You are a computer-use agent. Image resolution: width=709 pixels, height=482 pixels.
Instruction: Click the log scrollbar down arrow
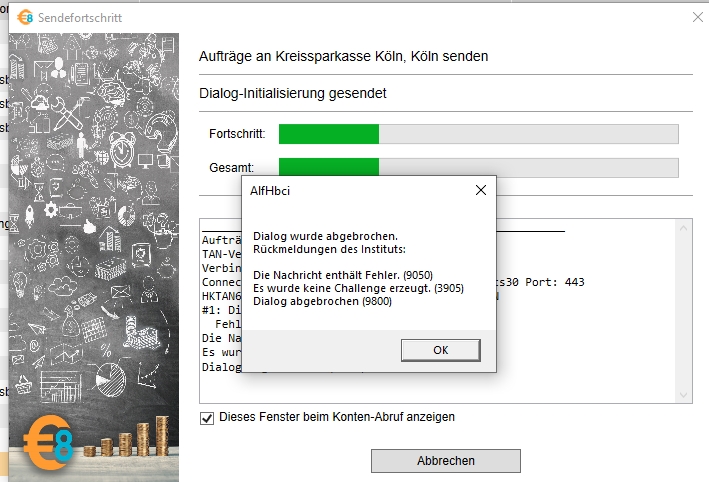(x=683, y=395)
